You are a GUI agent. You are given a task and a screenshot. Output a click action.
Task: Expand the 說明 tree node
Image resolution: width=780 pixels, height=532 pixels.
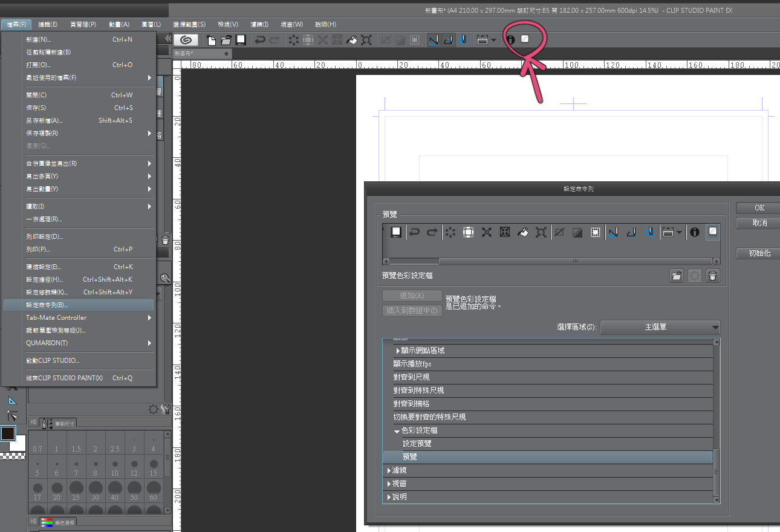[389, 497]
